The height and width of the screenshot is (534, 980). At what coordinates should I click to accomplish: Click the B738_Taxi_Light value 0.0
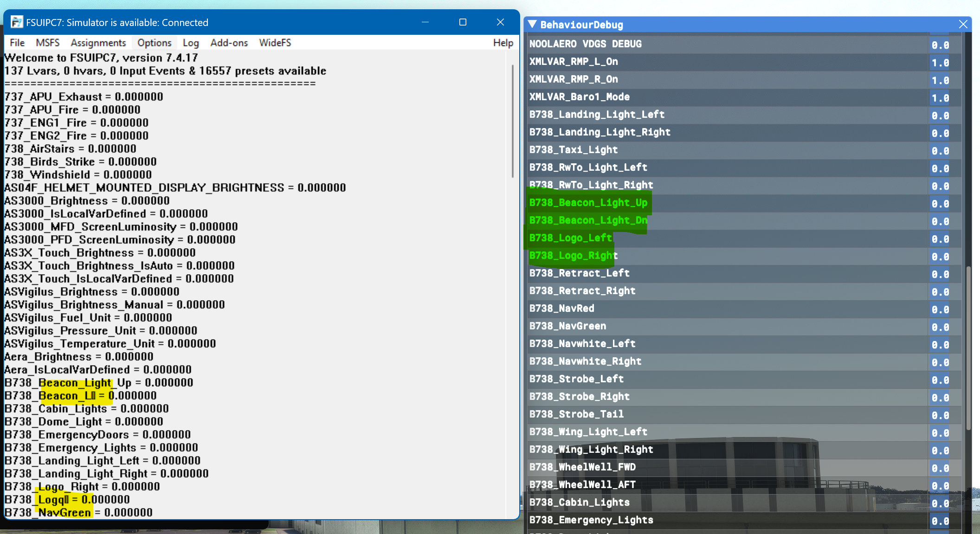click(x=940, y=151)
